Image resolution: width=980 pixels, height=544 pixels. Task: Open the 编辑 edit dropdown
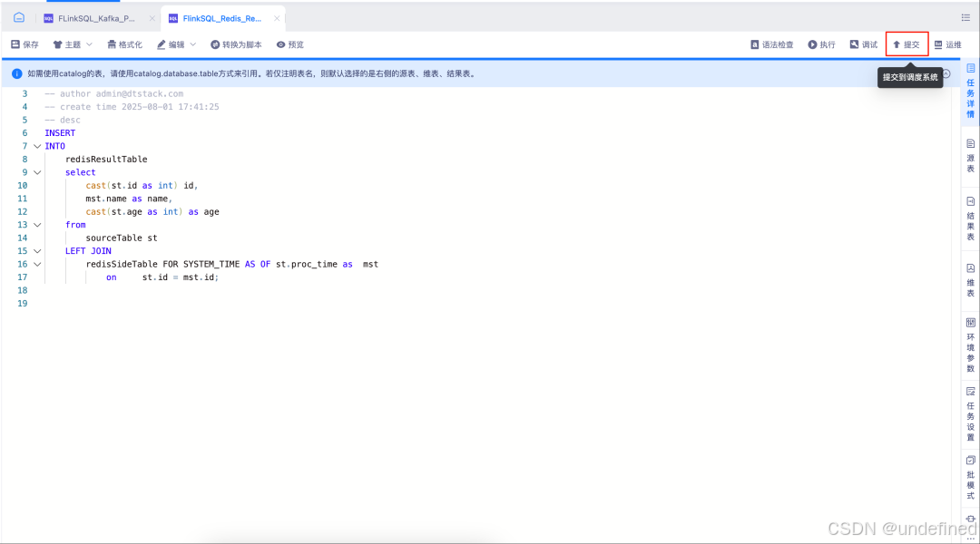tap(176, 44)
